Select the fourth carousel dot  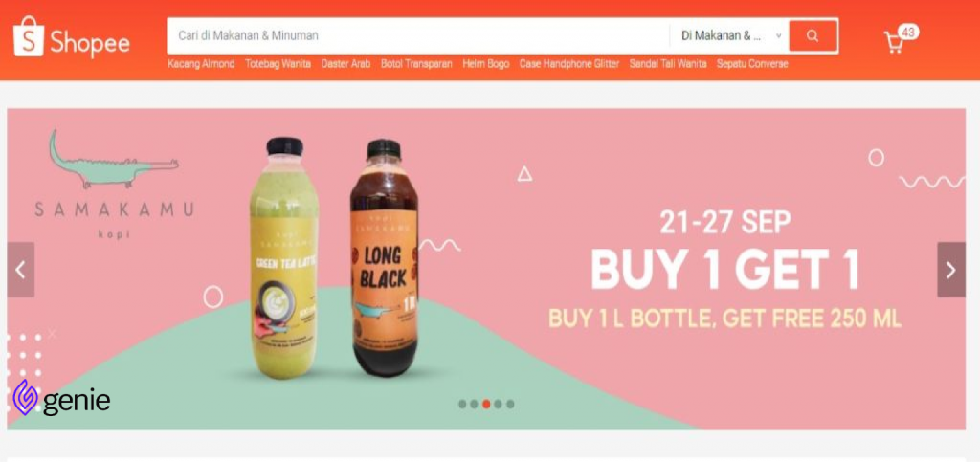point(498,404)
